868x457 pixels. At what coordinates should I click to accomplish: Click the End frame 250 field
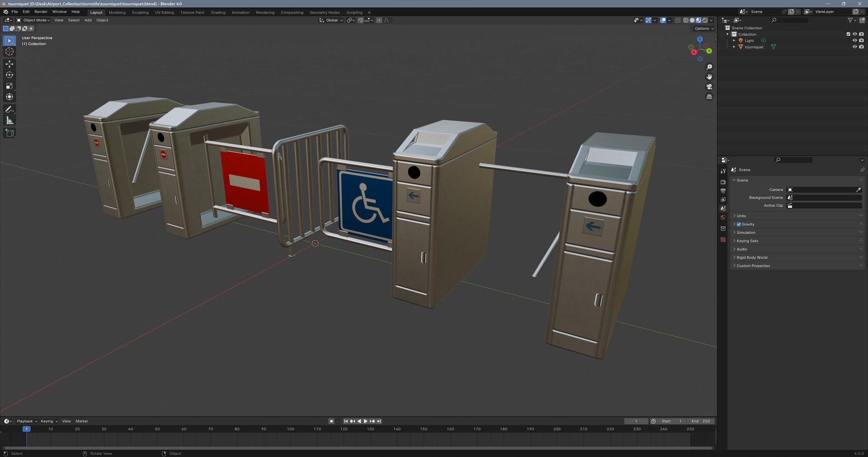pyautogui.click(x=700, y=421)
